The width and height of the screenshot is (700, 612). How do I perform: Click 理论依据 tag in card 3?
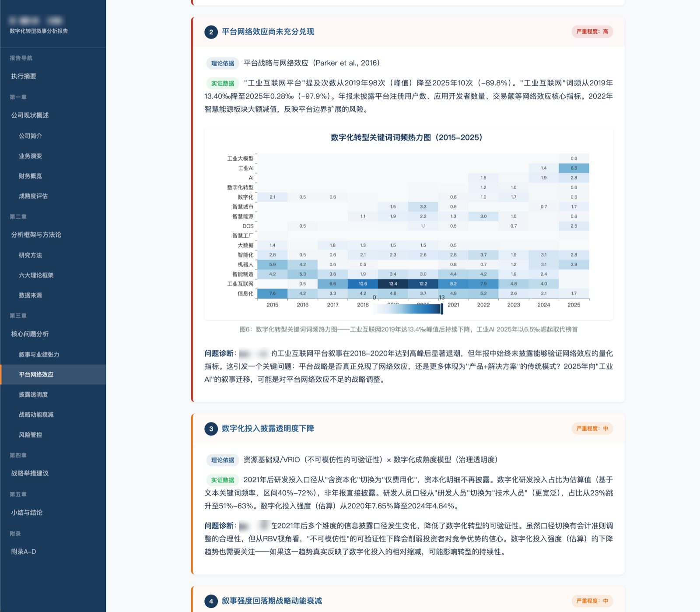tap(223, 460)
